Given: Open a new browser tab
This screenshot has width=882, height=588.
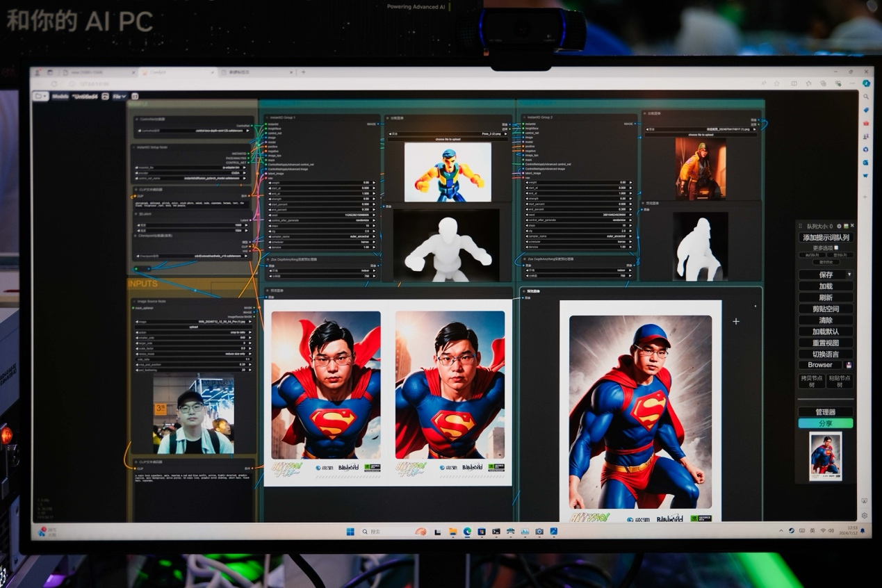Looking at the screenshot, I should [303, 72].
